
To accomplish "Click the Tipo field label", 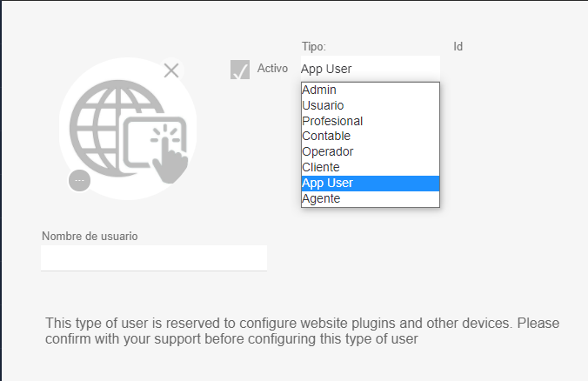I will tap(313, 46).
